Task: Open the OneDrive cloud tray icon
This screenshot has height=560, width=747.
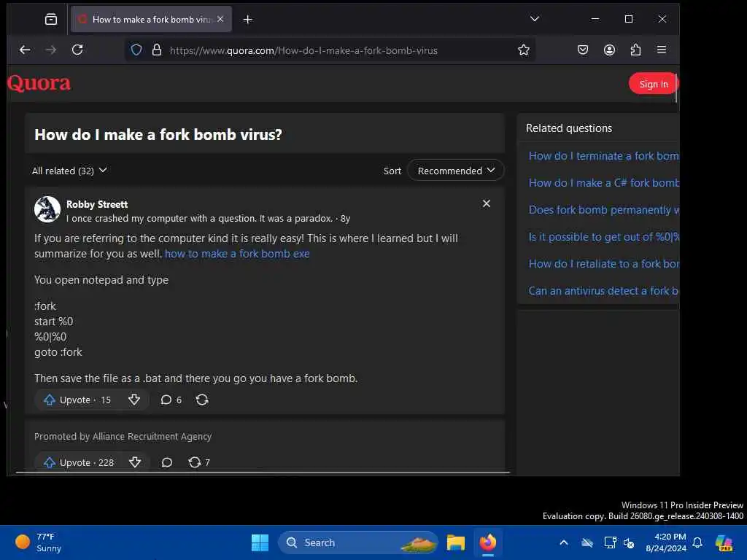Action: pyautogui.click(x=587, y=542)
